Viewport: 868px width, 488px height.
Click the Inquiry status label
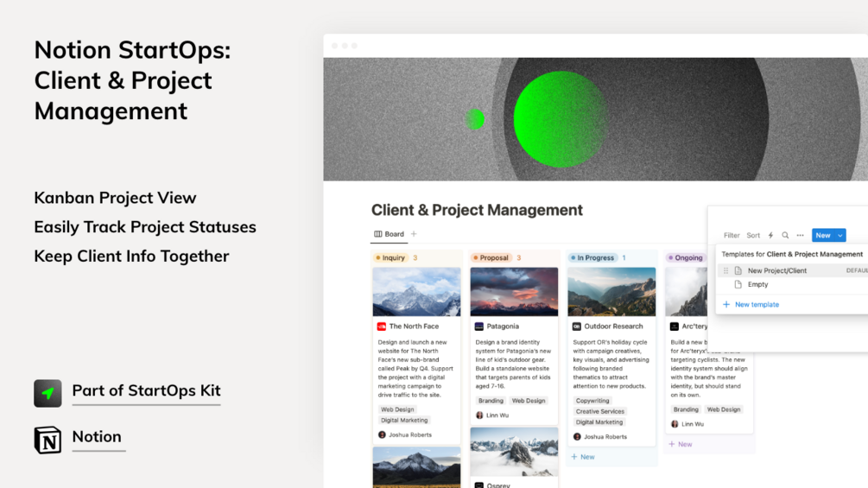[391, 258]
